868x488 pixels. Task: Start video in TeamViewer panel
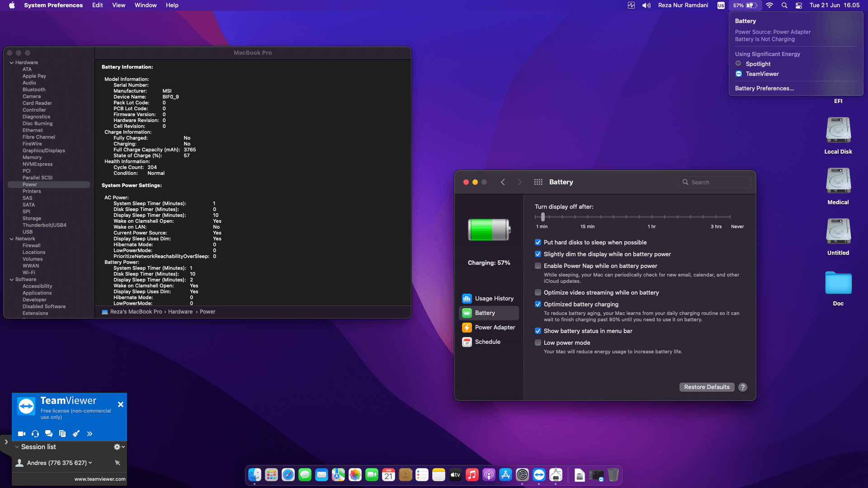pos(21,434)
